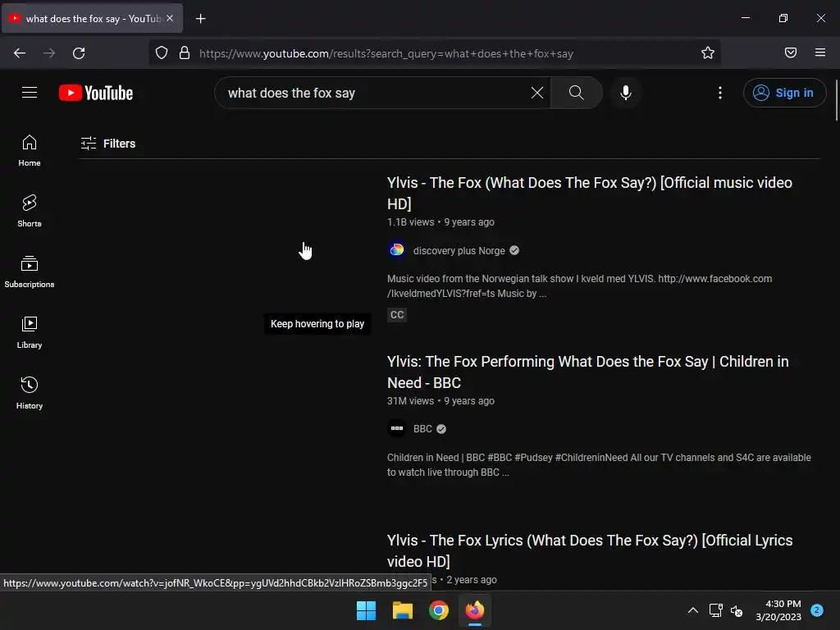This screenshot has height=630, width=840.
Task: Click the magnifier search button
Action: tap(577, 93)
